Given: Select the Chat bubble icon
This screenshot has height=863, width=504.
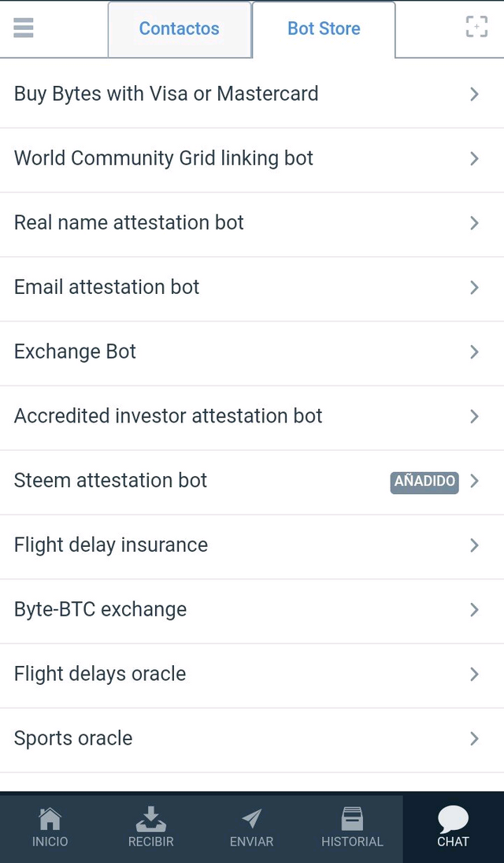Looking at the screenshot, I should pyautogui.click(x=453, y=820).
